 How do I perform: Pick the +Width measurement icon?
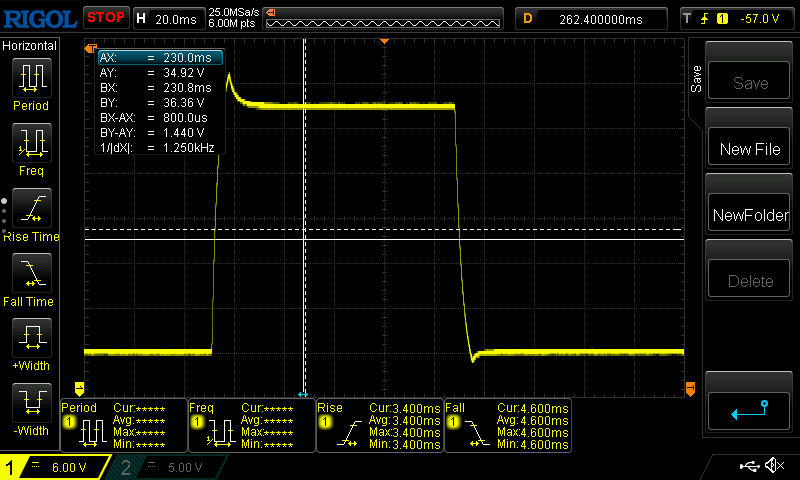30,343
